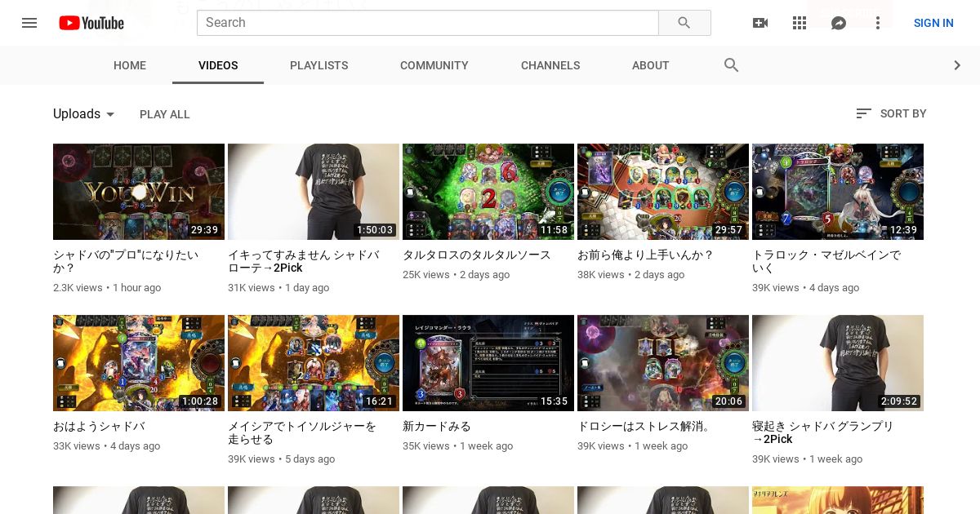The width and height of the screenshot is (980, 514).
Task: Open video titled トラロック・マゼルベインでいく
Action: pyautogui.click(x=826, y=261)
